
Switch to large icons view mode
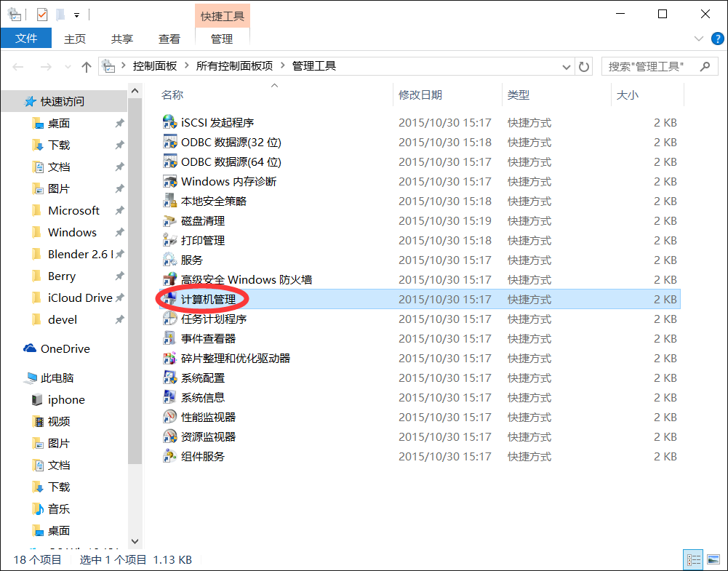[x=712, y=559]
